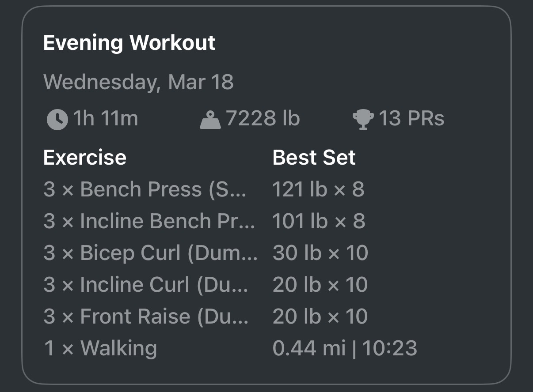Switch to the Best Set column
Viewport: 533px width, 392px height.
coord(314,157)
